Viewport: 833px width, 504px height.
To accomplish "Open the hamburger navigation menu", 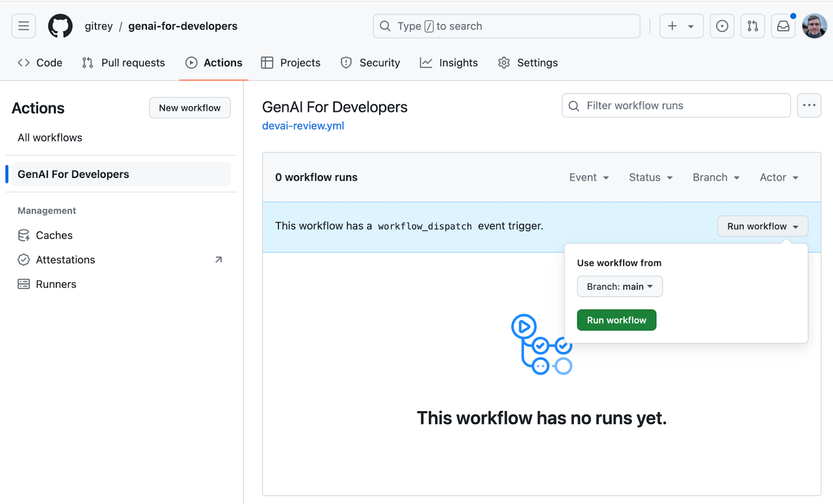I will (23, 26).
